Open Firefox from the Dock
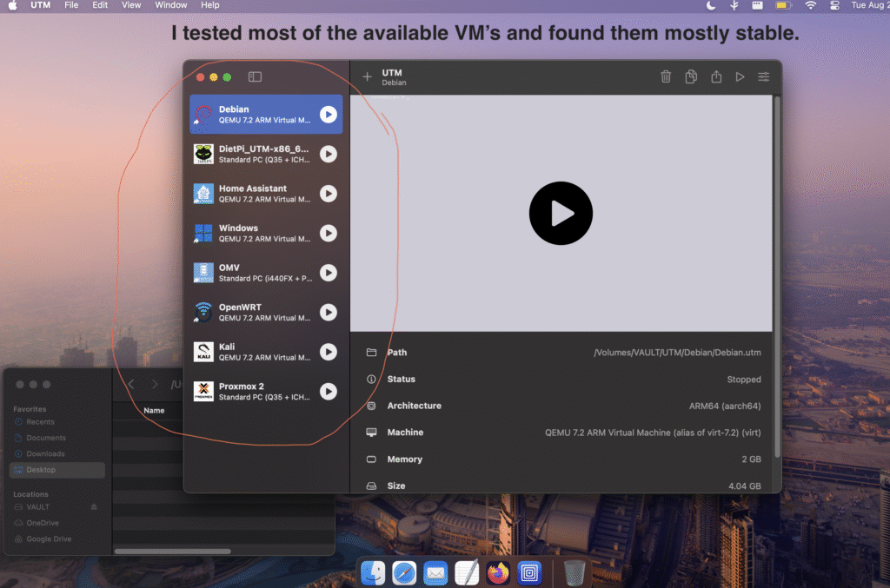This screenshot has width=890, height=588. [498, 573]
